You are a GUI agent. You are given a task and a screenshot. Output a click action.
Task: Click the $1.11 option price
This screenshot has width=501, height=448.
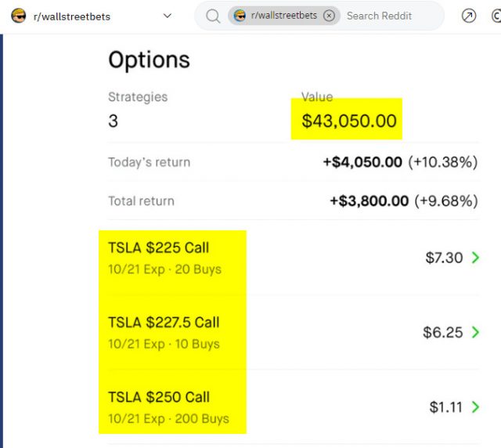coord(445,407)
